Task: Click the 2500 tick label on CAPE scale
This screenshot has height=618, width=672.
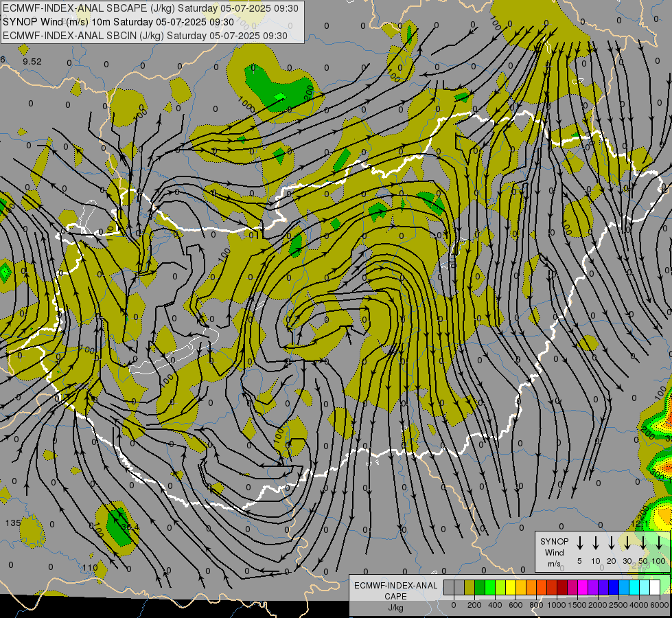Action: pyautogui.click(x=618, y=605)
